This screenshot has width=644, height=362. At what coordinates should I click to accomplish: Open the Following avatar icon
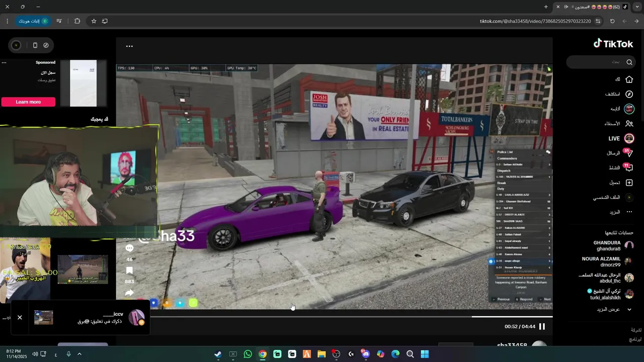(629, 109)
